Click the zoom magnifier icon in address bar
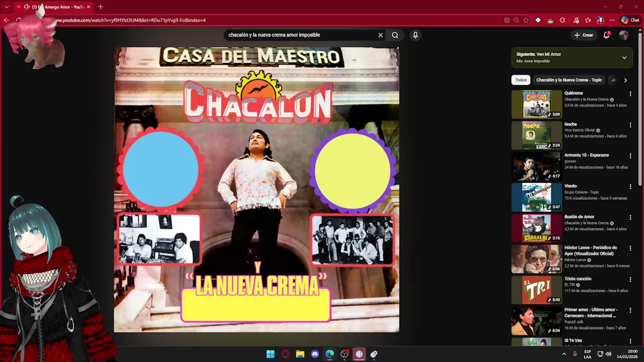This screenshot has width=644, height=362. coord(516,20)
